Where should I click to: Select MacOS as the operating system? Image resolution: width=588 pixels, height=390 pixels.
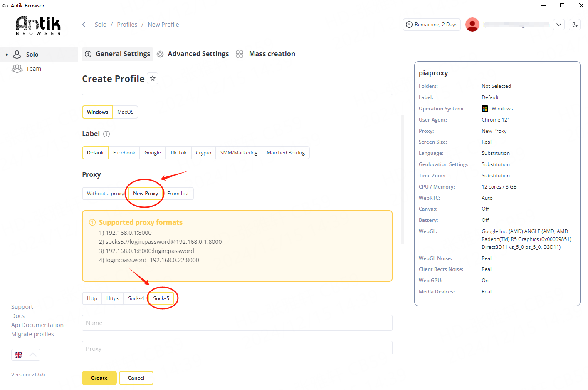125,112
